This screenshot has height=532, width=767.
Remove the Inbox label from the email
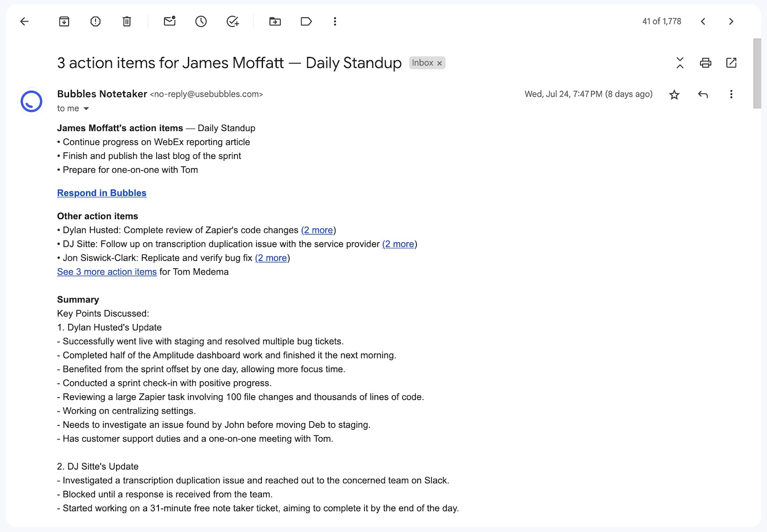(439, 64)
